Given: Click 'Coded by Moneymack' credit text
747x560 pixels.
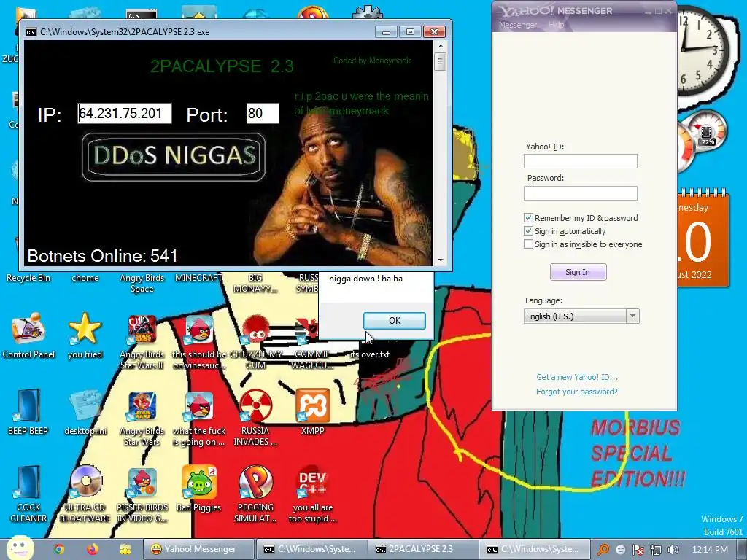Looking at the screenshot, I should point(371,61).
